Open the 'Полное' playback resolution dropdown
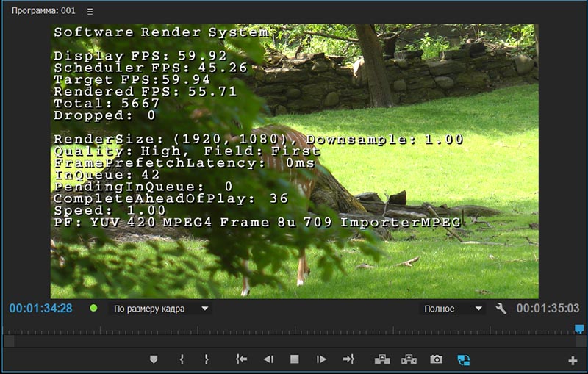Screen dimensions: 588x374 click(x=452, y=309)
